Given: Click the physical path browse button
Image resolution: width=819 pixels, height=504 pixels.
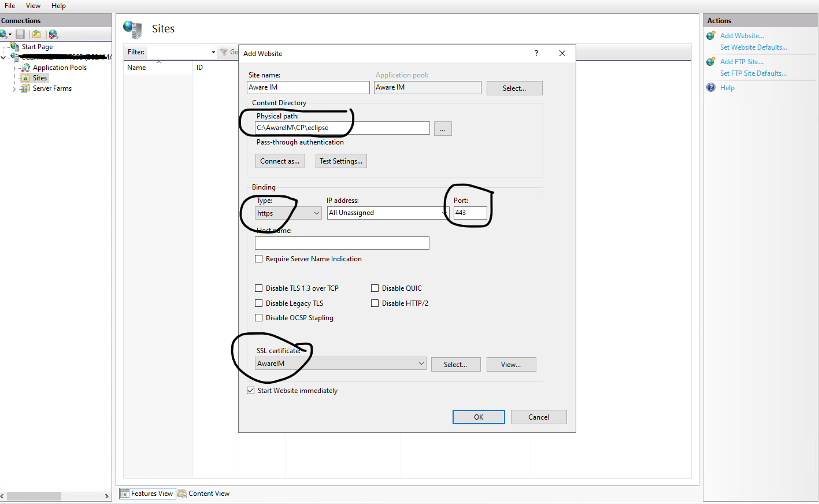Looking at the screenshot, I should (442, 129).
